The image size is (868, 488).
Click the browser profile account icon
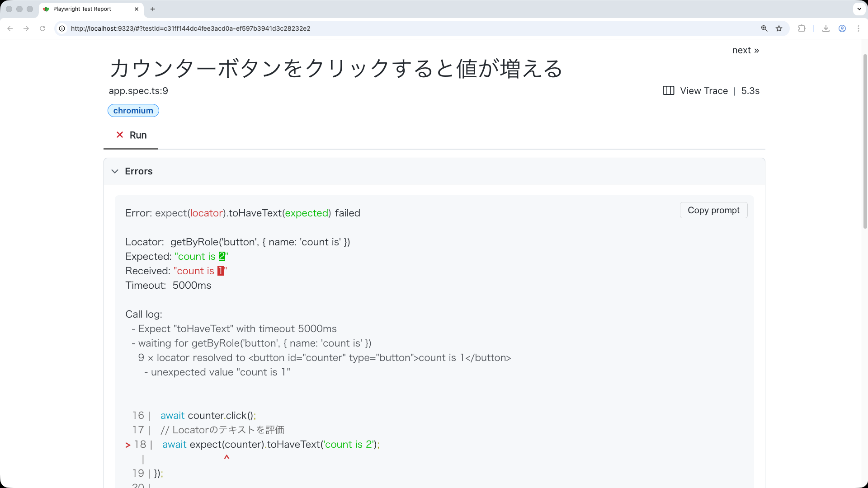(842, 28)
